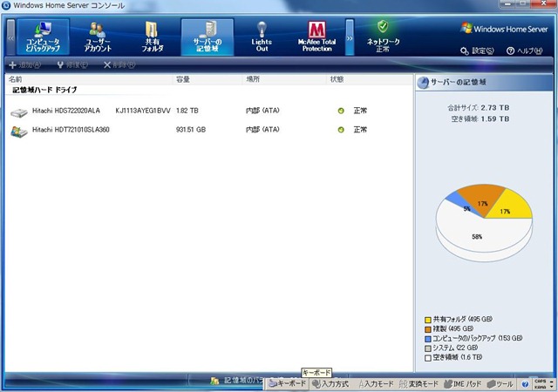The image size is (558, 392).
Task: Click the storage balancing status bar icon
Action: [214, 381]
